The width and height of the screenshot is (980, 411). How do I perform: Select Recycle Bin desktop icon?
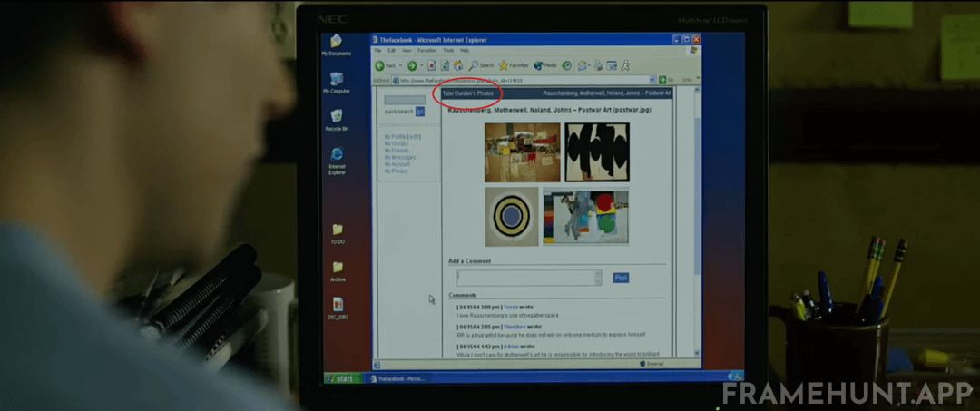click(x=337, y=121)
